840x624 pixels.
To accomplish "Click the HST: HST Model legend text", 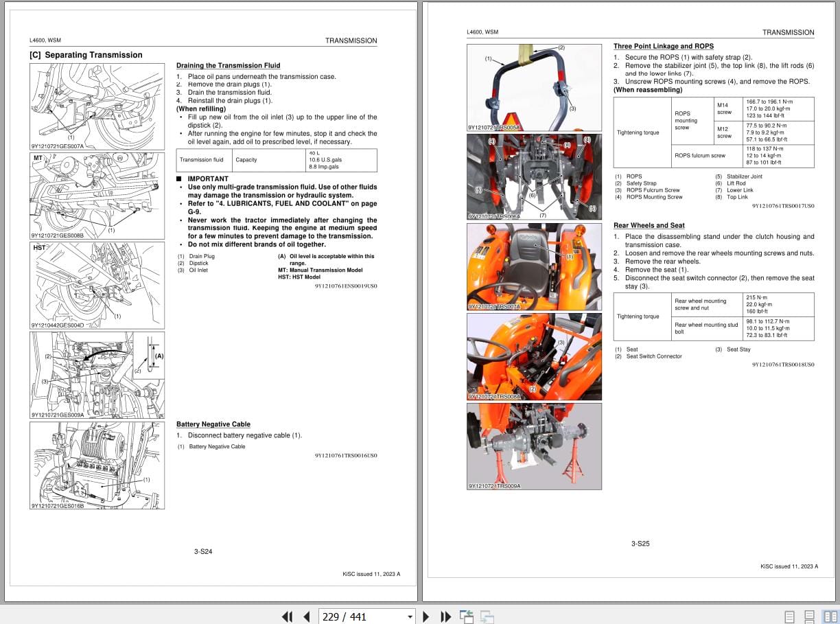I will tap(299, 277).
